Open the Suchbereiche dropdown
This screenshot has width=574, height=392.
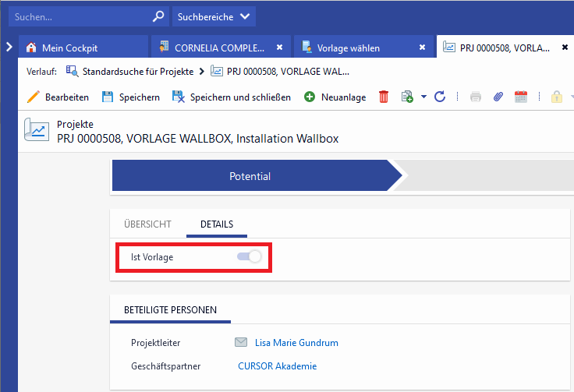point(213,16)
